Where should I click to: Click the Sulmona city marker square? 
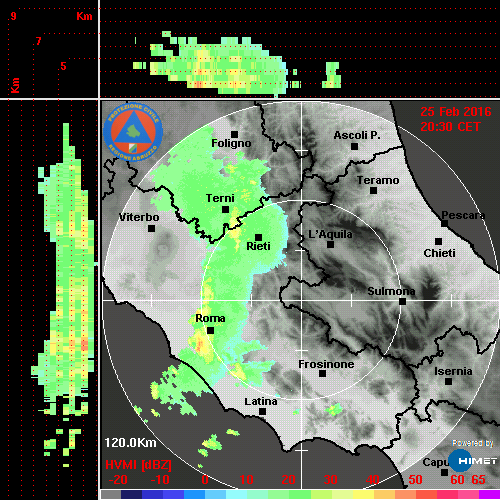click(402, 301)
